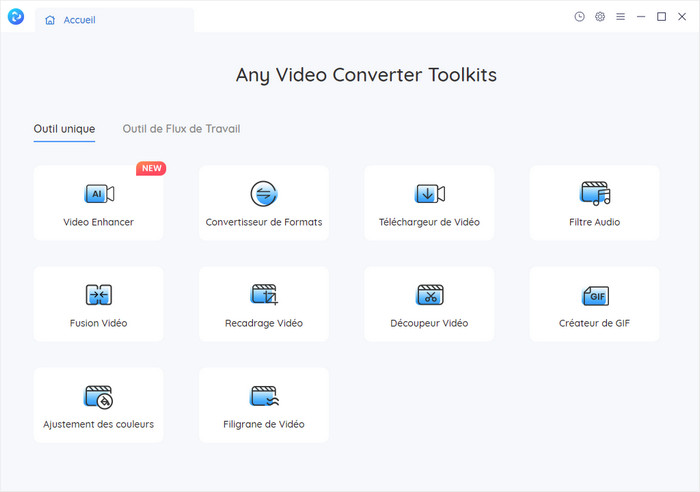Click the NEW badge on Video Enhancer

click(x=151, y=168)
